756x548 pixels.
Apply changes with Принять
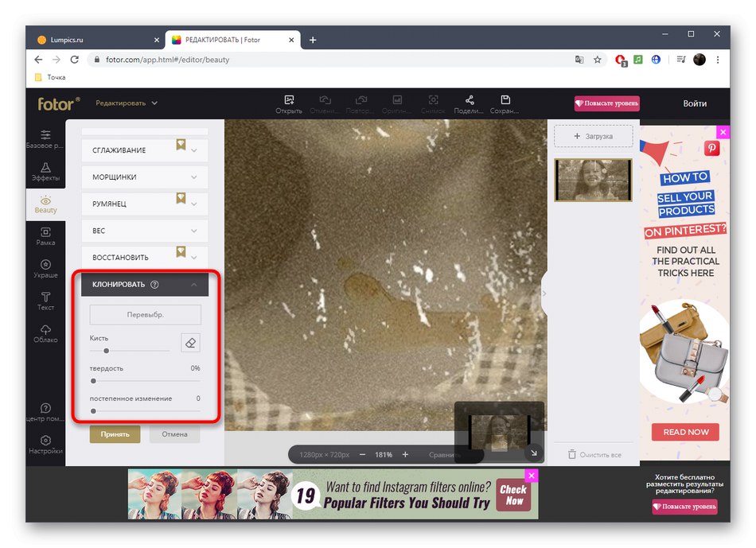tap(115, 434)
